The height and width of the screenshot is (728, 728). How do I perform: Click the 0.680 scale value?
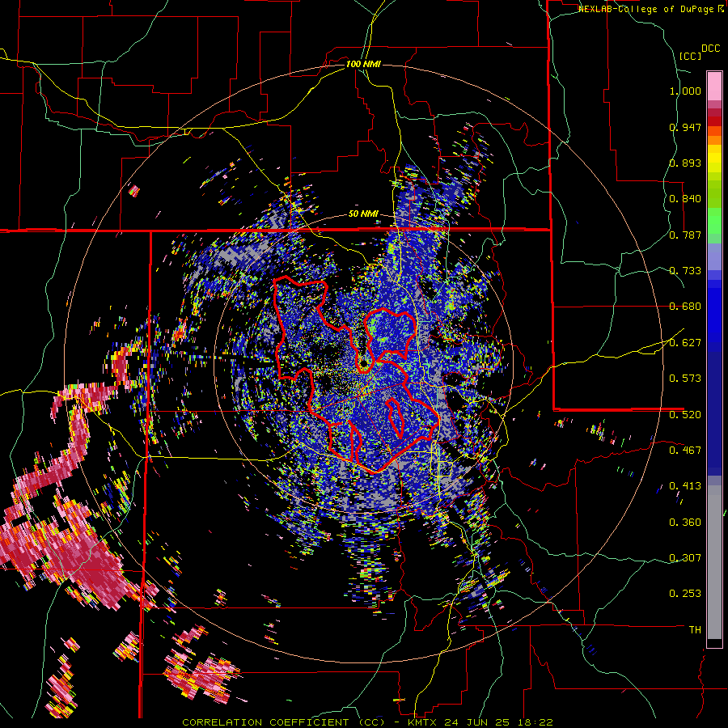[685, 307]
